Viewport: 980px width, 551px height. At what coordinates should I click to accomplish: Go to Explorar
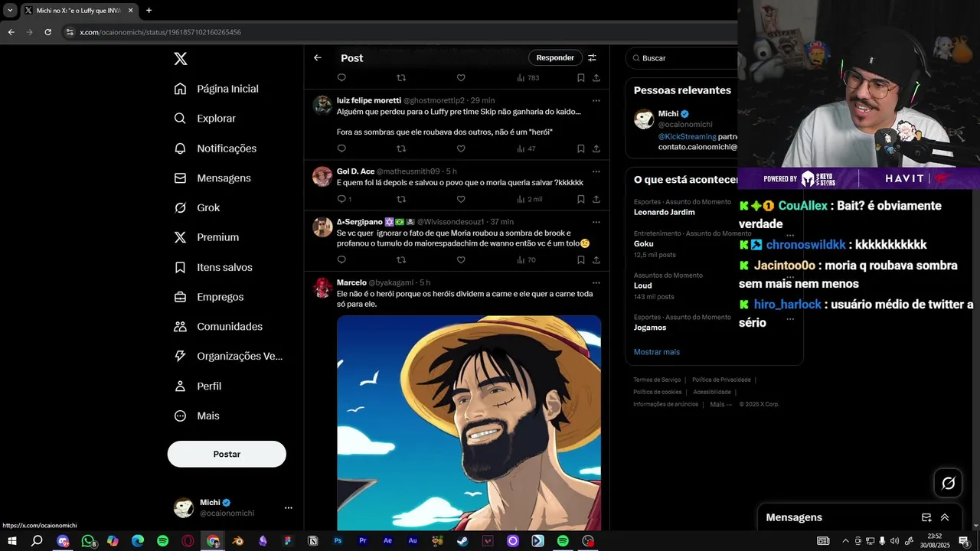click(x=205, y=119)
